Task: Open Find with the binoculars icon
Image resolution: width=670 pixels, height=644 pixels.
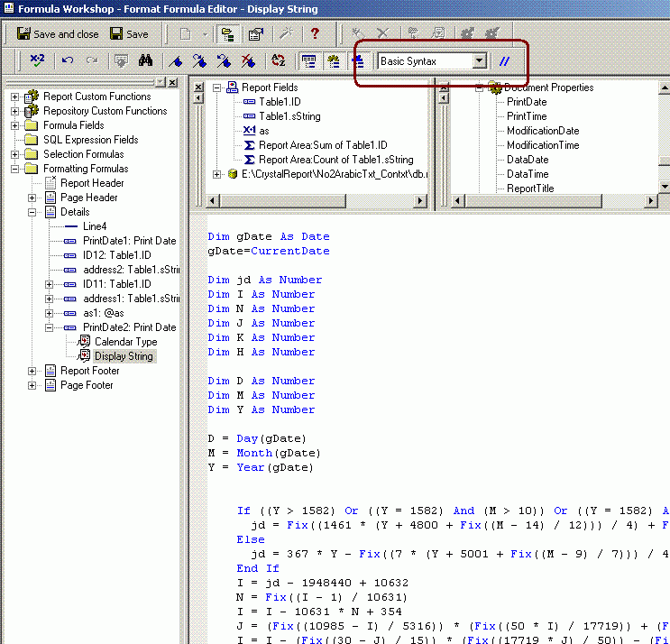Action: [145, 60]
